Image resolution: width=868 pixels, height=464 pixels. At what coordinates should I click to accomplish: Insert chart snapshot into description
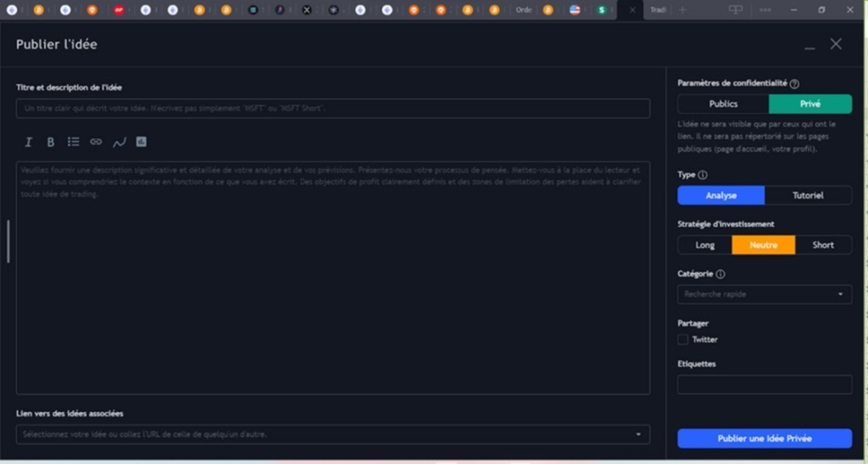pyautogui.click(x=142, y=143)
